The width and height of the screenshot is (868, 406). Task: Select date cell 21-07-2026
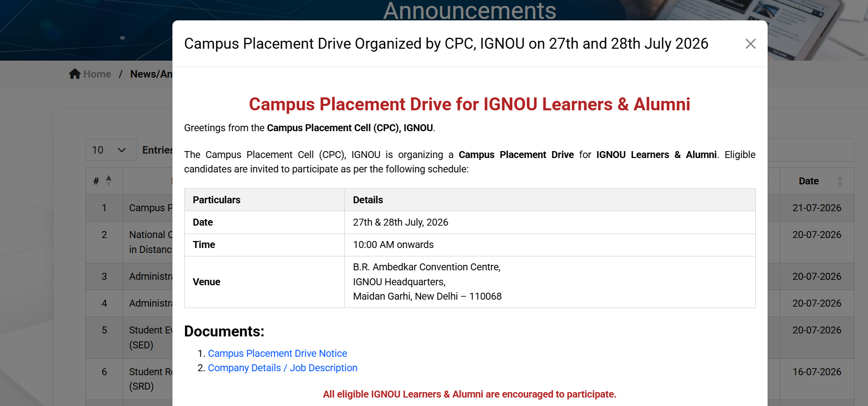[817, 208]
